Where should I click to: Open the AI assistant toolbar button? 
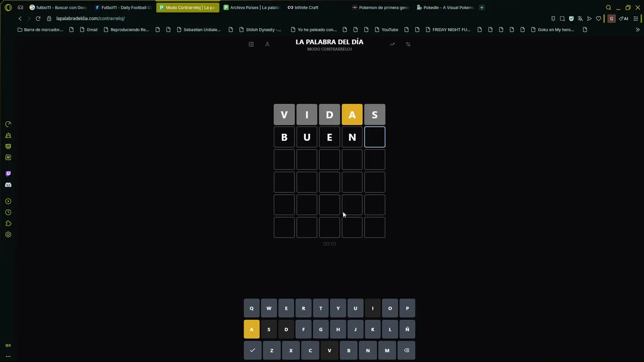[624, 19]
